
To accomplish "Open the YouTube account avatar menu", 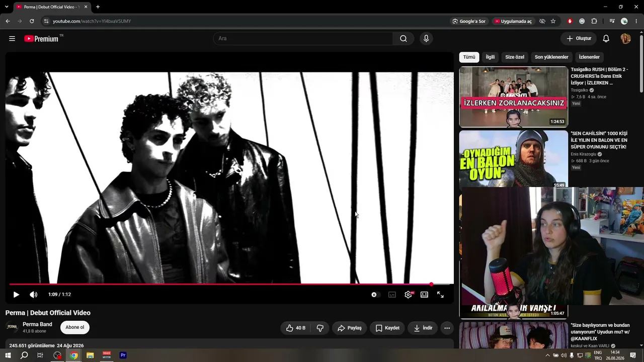I will click(625, 39).
